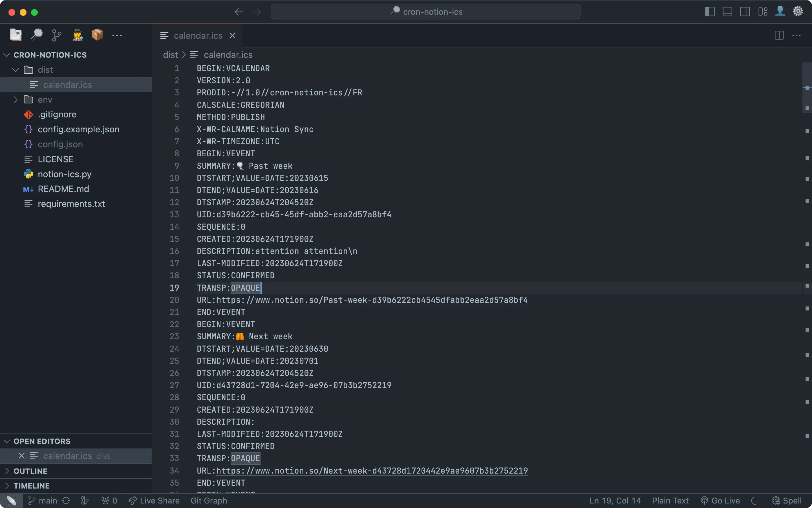This screenshot has width=812, height=508.
Task: Click the git merge status icon
Action: [x=85, y=501]
